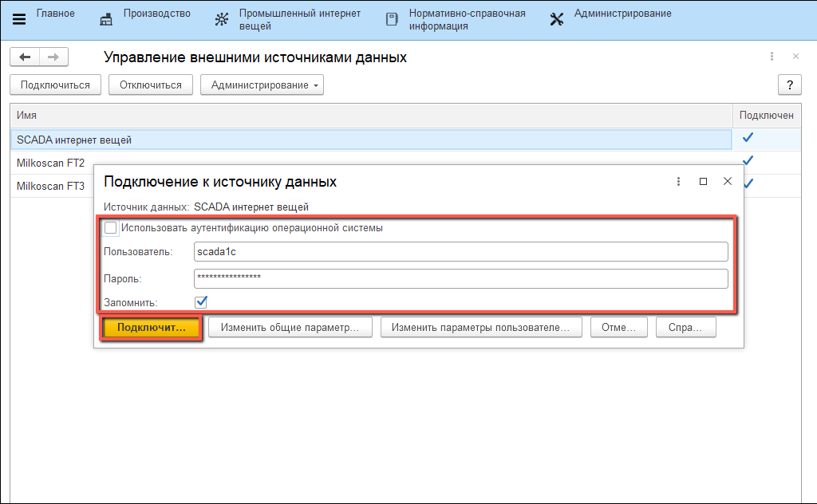Screen dimensions: 817x504
Task: Click Изменить общие параметры button
Action: pos(290,328)
